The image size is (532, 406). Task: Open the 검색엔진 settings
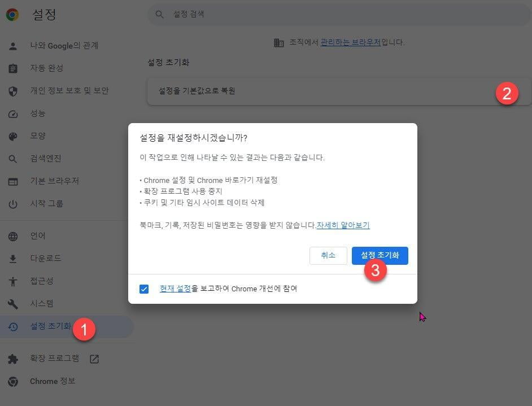click(46, 159)
